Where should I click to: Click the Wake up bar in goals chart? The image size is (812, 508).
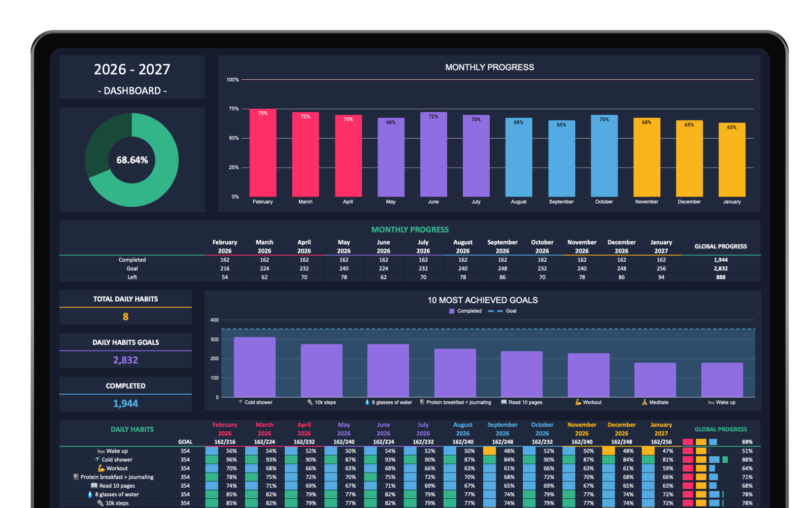coord(722,380)
